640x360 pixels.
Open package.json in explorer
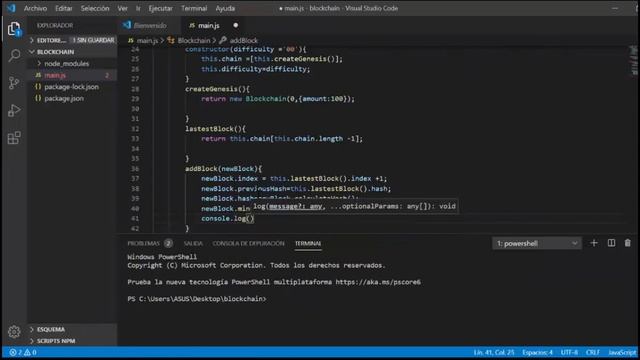click(x=73, y=98)
